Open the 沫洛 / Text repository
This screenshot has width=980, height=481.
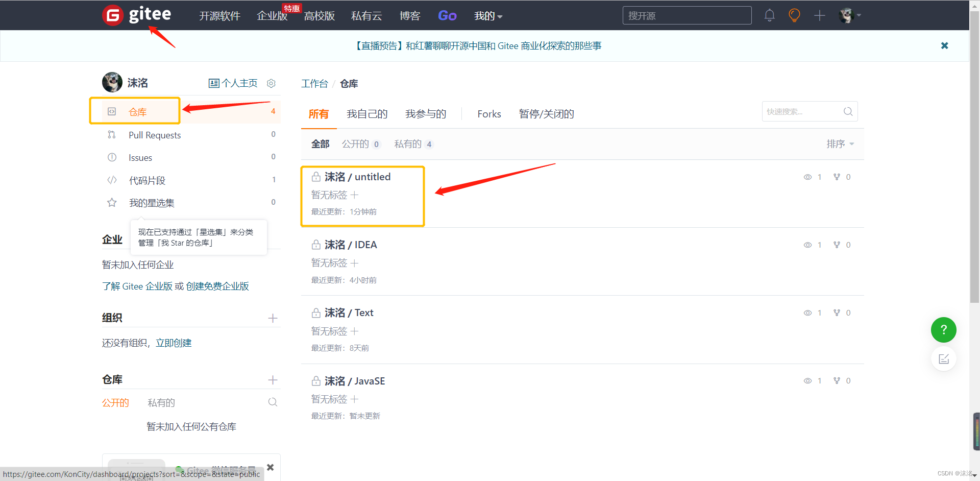pyautogui.click(x=349, y=312)
